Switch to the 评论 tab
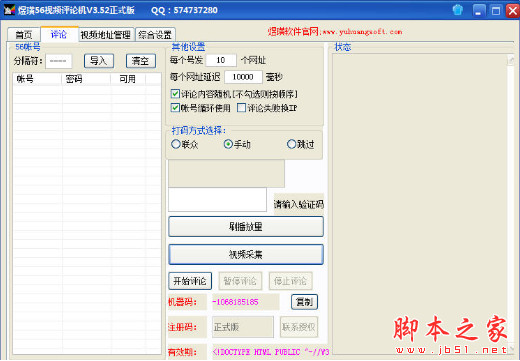Screen dimensions: 520x361 (59, 34)
